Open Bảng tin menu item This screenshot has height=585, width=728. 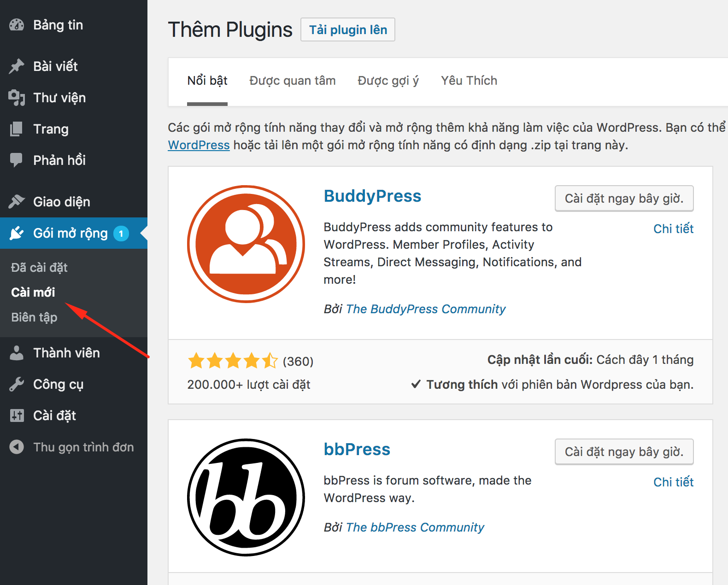click(x=74, y=25)
